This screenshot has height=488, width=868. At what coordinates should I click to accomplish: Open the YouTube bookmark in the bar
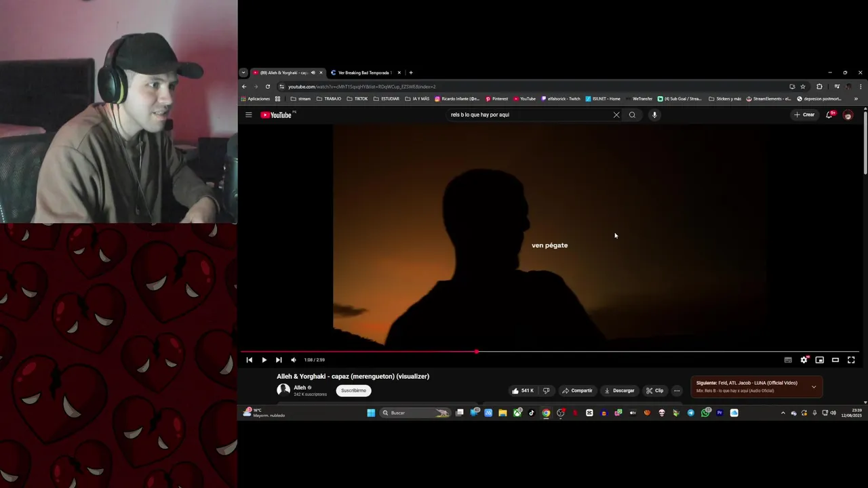coord(524,99)
